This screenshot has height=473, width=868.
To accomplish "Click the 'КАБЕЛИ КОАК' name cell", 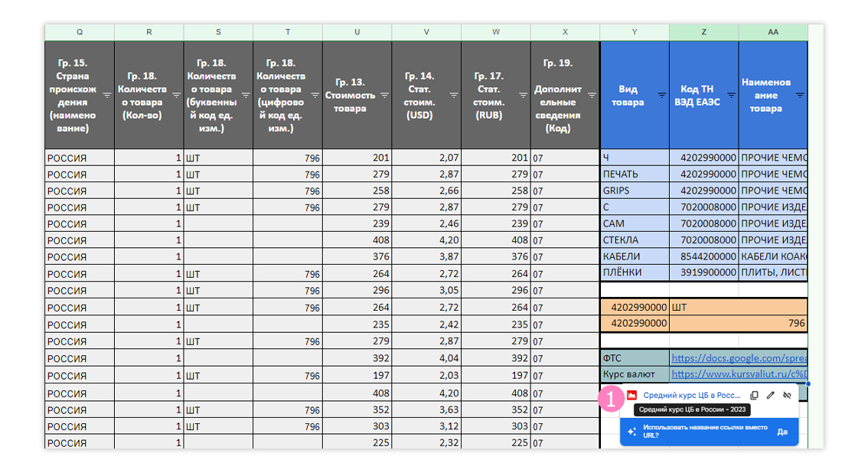I will point(773,256).
